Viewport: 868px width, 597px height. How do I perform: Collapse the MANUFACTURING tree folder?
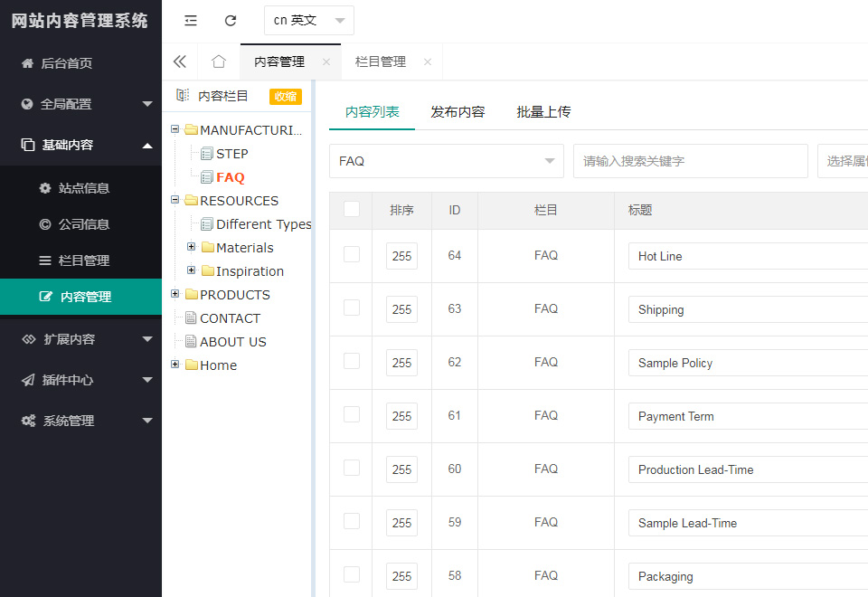click(x=175, y=129)
